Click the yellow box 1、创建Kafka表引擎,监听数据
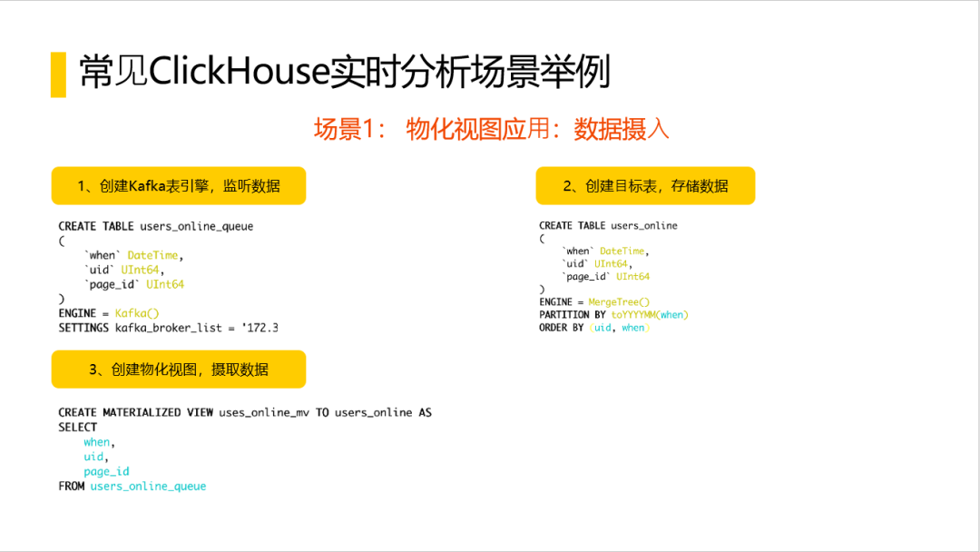 179,186
